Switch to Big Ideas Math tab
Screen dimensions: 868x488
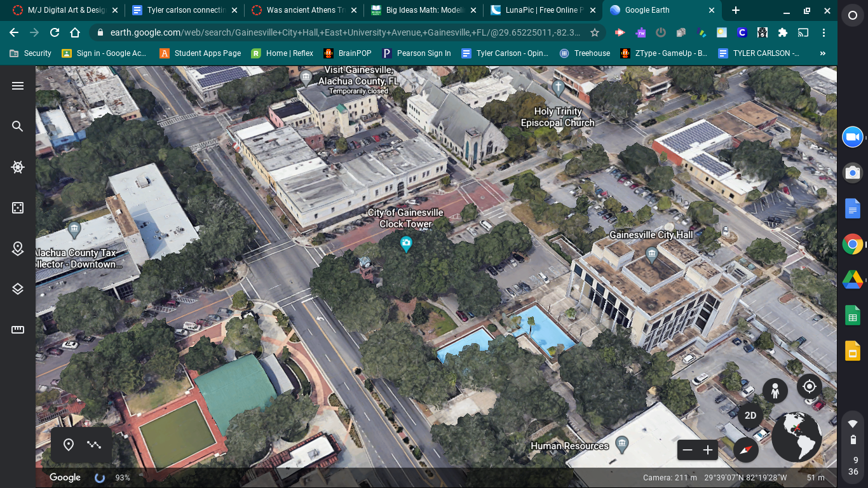pyautogui.click(x=423, y=10)
